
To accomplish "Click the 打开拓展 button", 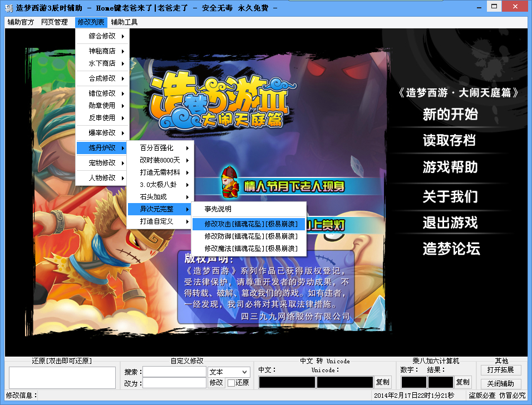I will 501,370.
